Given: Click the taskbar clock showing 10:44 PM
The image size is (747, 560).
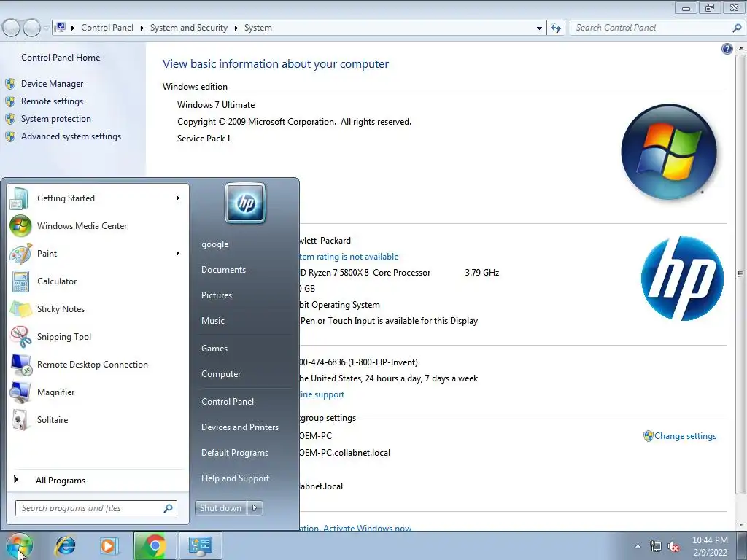Looking at the screenshot, I should [x=710, y=546].
